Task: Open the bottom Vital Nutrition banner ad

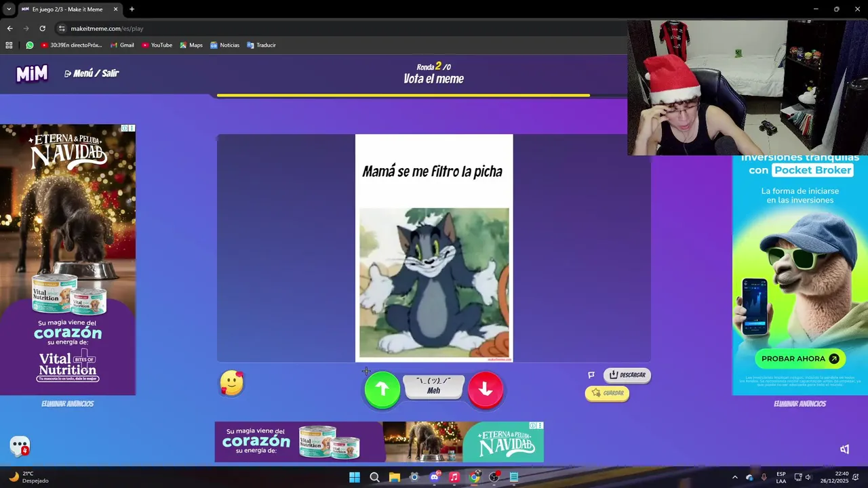Action: click(x=379, y=442)
